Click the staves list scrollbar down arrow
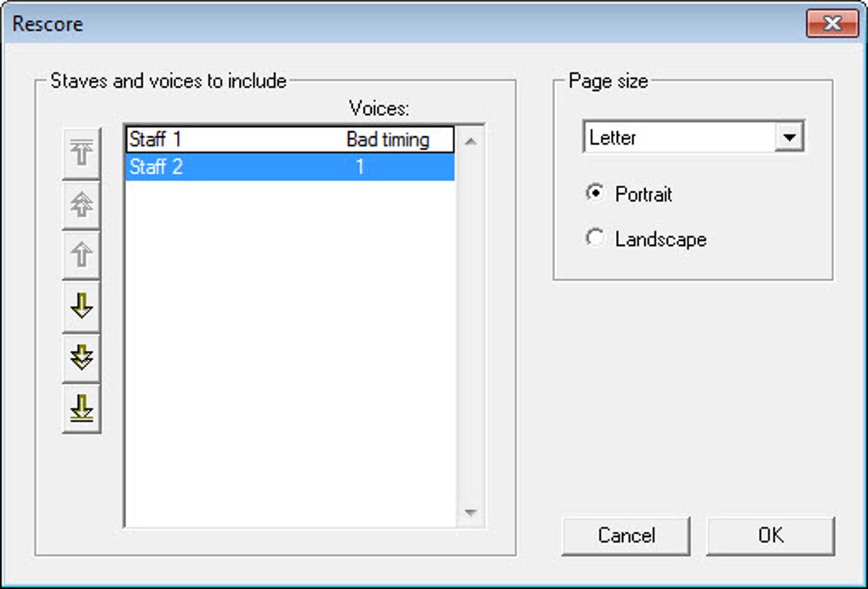The width and height of the screenshot is (868, 589). pos(471,512)
